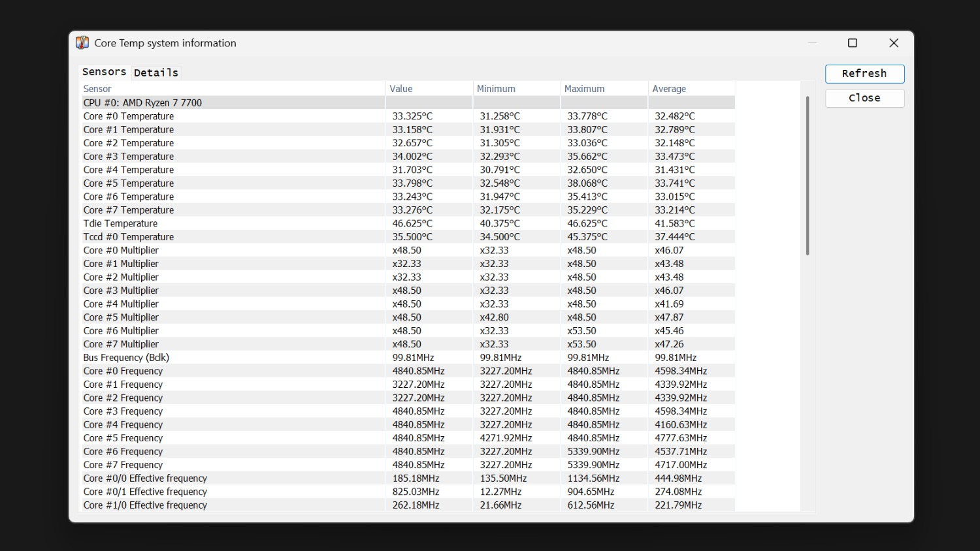Select the Core #5 Frequency row
The image size is (980, 551).
click(x=408, y=438)
